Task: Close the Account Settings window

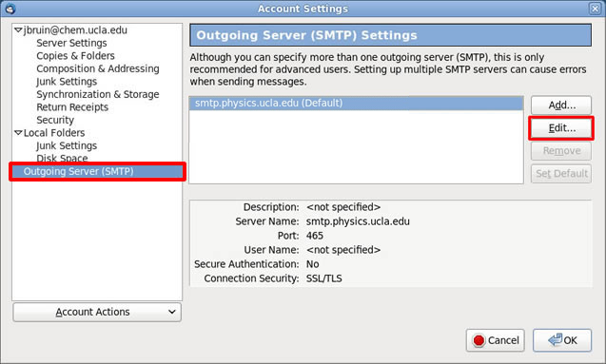Action: click(x=595, y=9)
